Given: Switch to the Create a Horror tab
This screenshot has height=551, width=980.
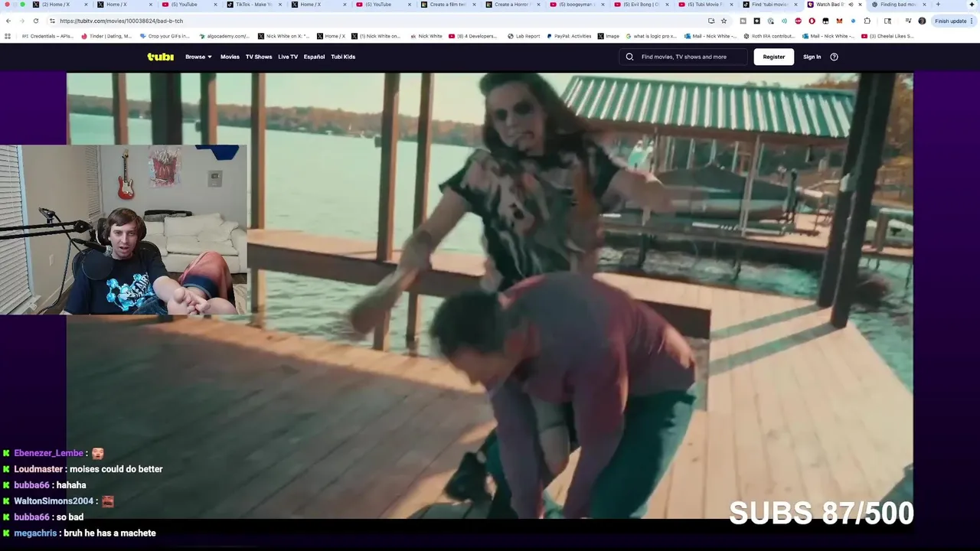Looking at the screenshot, I should point(511,5).
